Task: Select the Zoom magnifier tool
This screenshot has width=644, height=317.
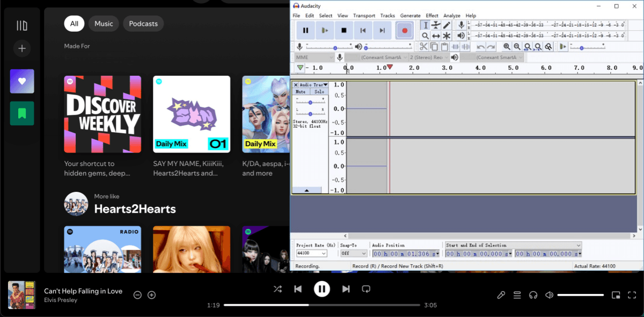Action: click(x=425, y=35)
